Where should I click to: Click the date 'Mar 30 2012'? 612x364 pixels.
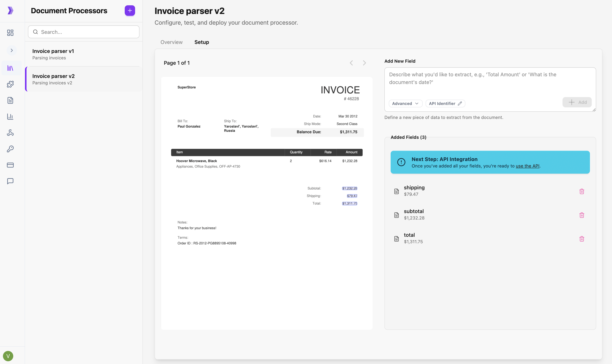tap(348, 116)
